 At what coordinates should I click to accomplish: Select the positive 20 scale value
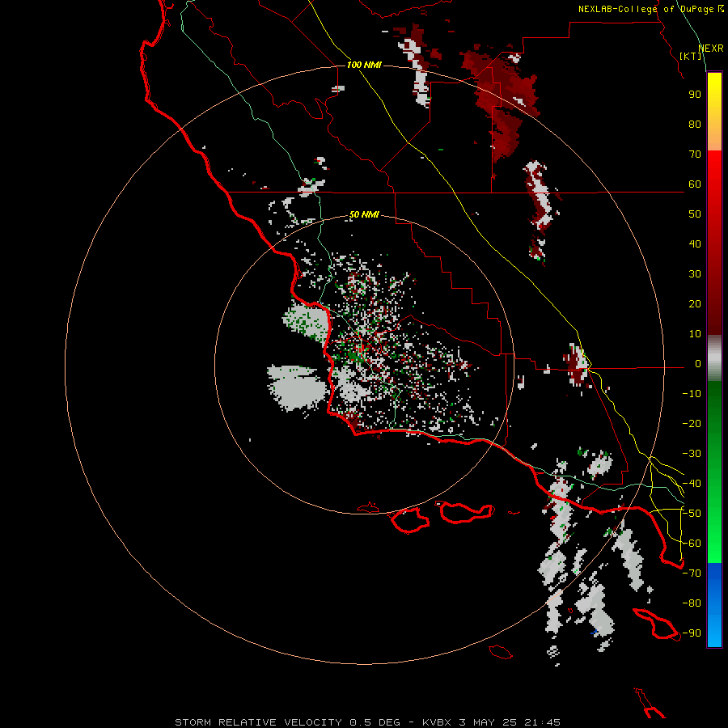pyautogui.click(x=695, y=304)
